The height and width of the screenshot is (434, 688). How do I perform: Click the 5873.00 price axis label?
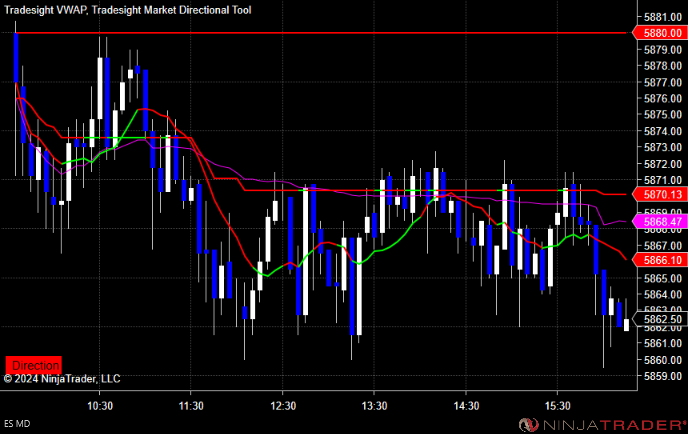pyautogui.click(x=663, y=147)
